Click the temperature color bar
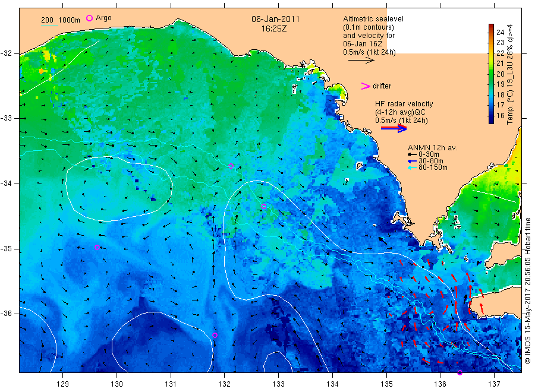Screen dimensions: 535x392 click(492, 74)
